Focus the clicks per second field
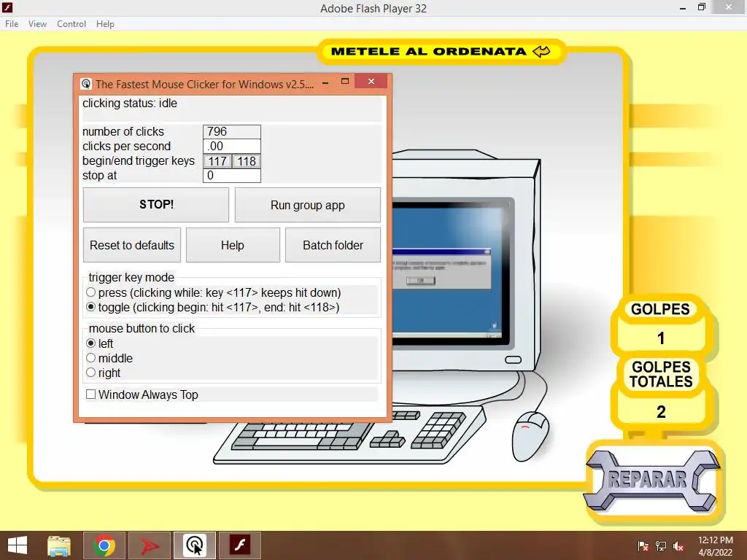The image size is (747, 560). point(232,146)
